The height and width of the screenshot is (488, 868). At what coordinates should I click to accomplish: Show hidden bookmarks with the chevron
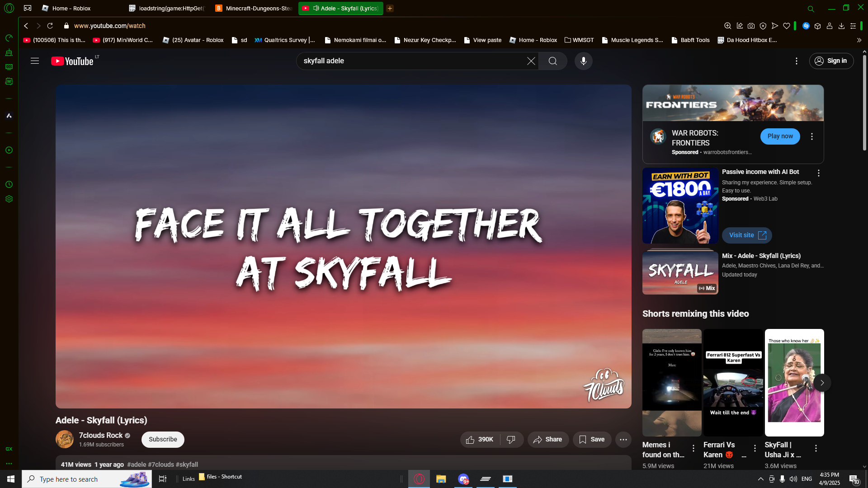point(859,40)
